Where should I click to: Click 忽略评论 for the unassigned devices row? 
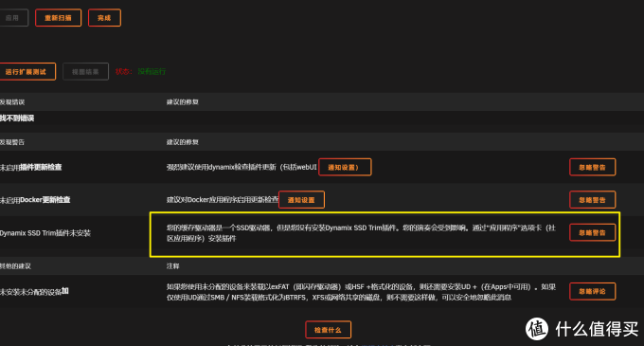(592, 291)
